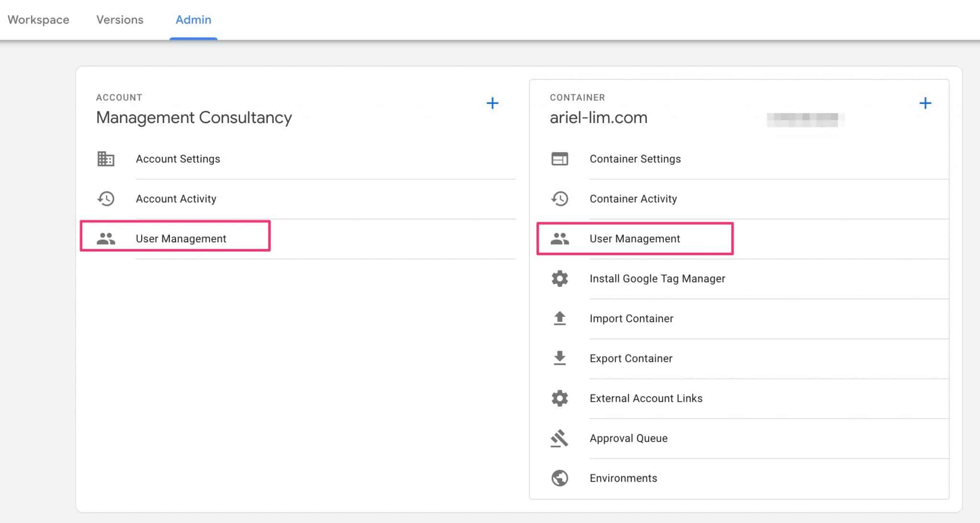The width and height of the screenshot is (980, 523).
Task: Expand the Export Container option
Action: (631, 358)
